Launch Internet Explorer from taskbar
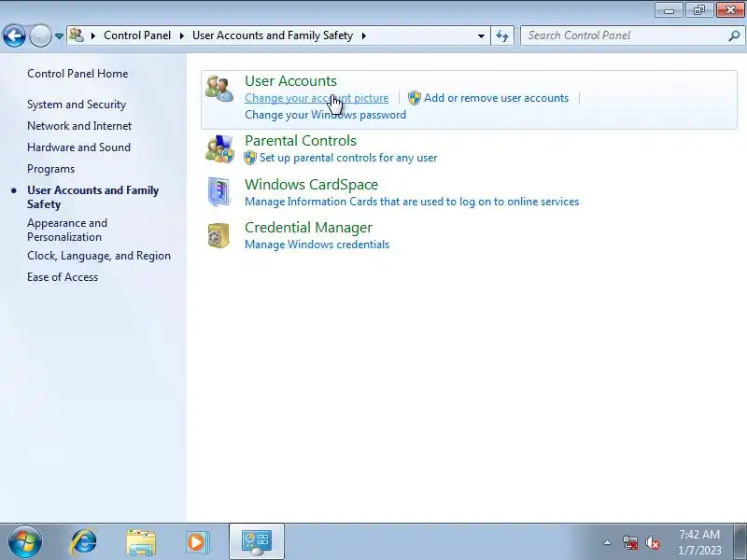Image resolution: width=747 pixels, height=560 pixels. click(83, 542)
